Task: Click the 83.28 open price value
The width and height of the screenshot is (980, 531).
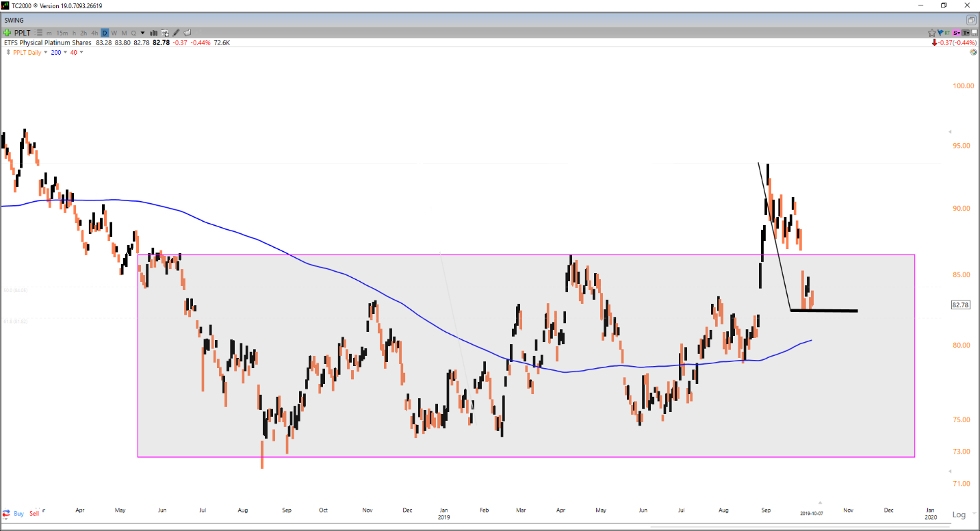Action: 103,42
